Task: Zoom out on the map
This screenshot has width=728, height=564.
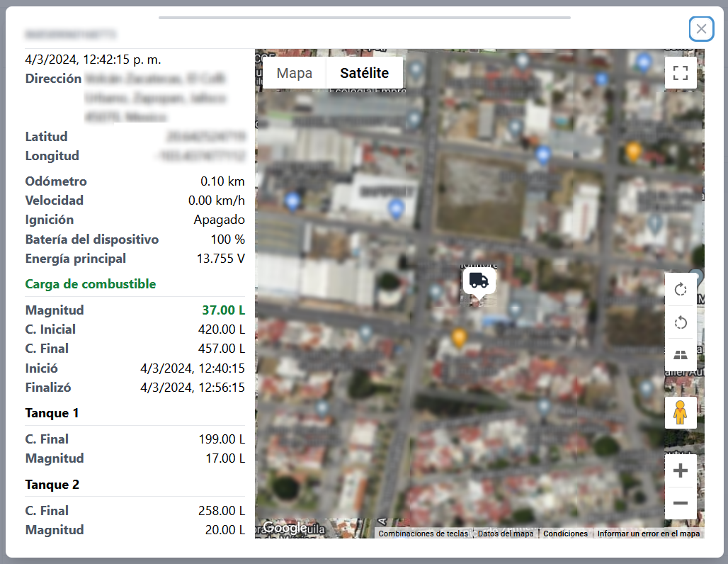Action: pyautogui.click(x=681, y=503)
